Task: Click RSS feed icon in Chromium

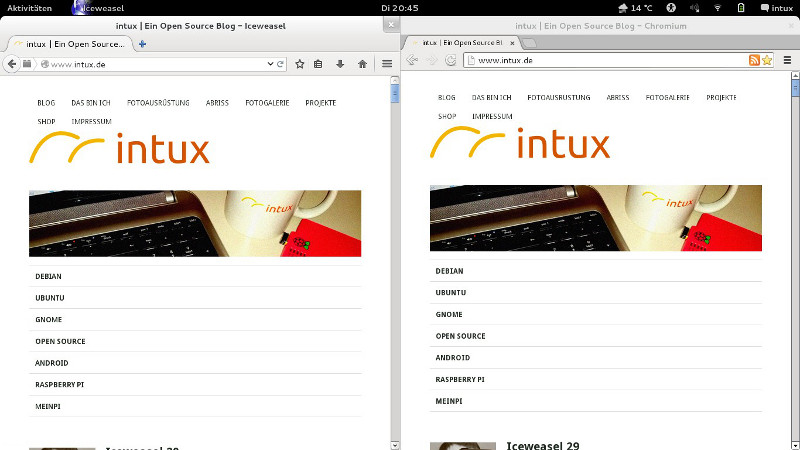Action: pyautogui.click(x=754, y=60)
